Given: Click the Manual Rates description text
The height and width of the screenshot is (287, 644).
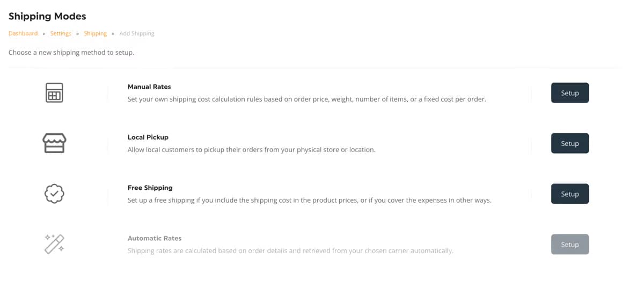Looking at the screenshot, I should (x=306, y=99).
